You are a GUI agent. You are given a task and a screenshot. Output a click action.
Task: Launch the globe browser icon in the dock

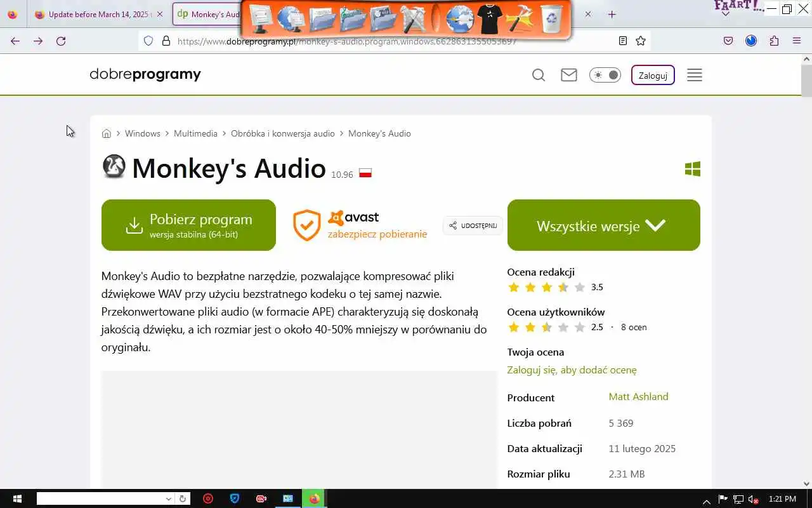pyautogui.click(x=460, y=18)
